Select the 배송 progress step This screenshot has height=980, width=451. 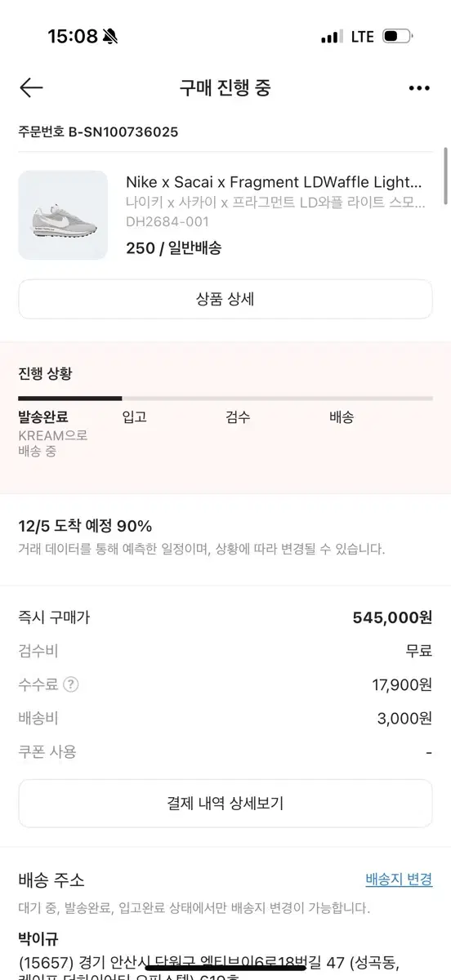(x=342, y=416)
